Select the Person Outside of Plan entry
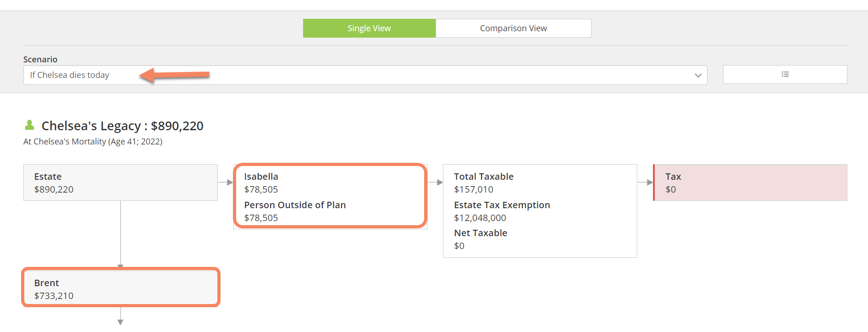This screenshot has height=332, width=868. point(295,211)
